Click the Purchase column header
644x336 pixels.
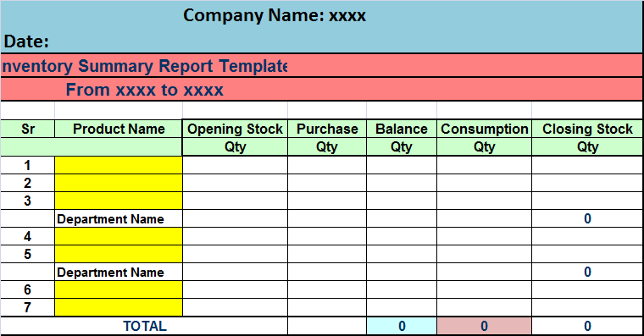[327, 129]
